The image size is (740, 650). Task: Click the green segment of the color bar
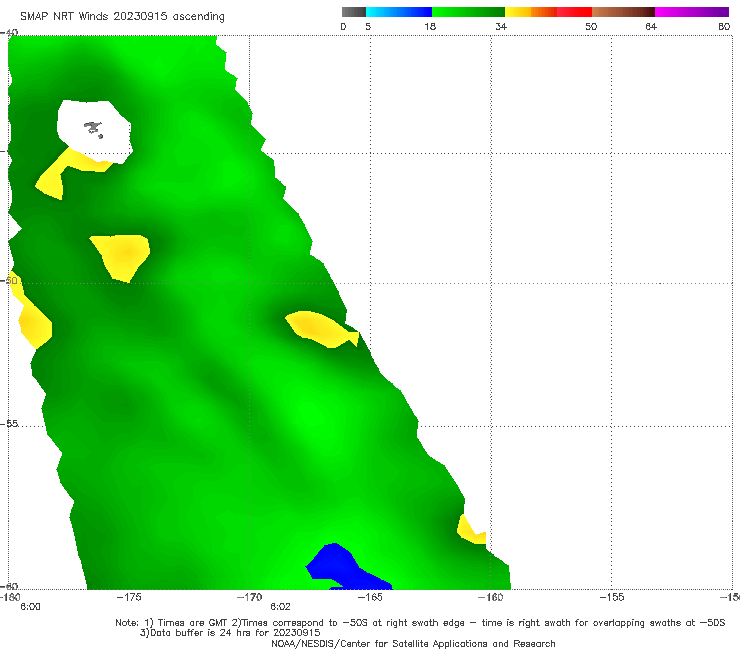click(468, 12)
